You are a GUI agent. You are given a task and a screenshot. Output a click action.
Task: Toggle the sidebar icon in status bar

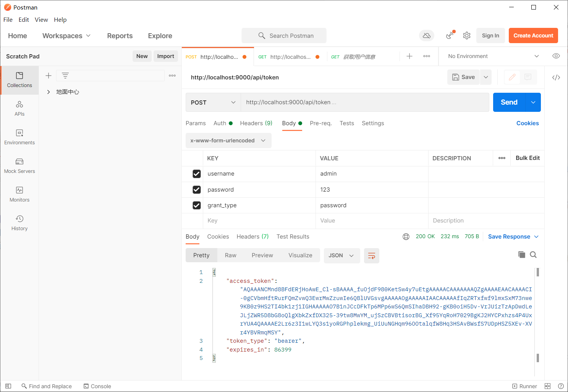click(x=8, y=386)
